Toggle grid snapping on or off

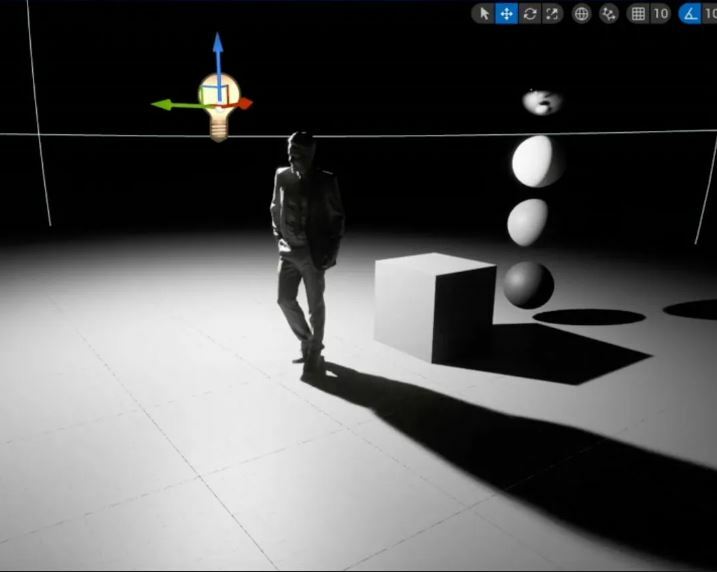point(638,14)
